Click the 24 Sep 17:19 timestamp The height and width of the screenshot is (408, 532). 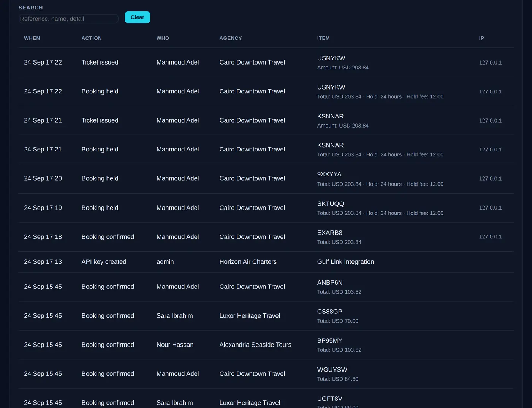click(x=43, y=208)
